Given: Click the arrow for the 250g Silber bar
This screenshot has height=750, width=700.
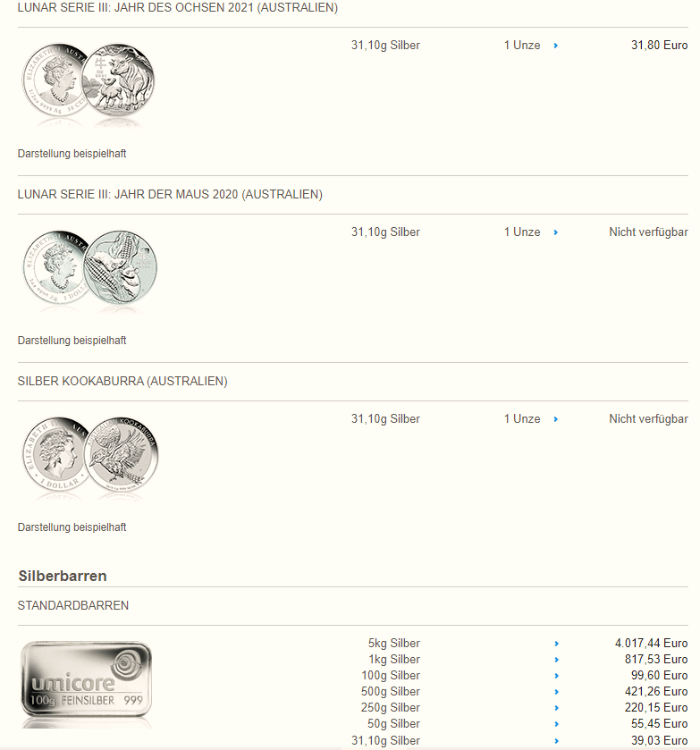Looking at the screenshot, I should pyautogui.click(x=556, y=708).
